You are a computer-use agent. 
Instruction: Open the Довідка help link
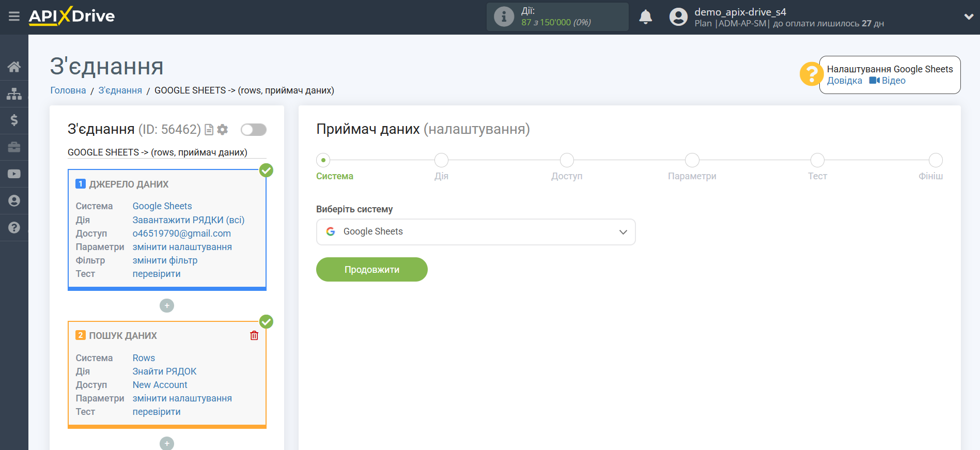pos(844,81)
